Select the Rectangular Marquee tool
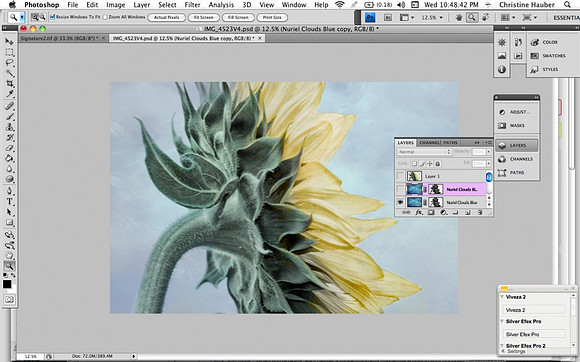Screen dimensions: 580x362 tap(9, 53)
